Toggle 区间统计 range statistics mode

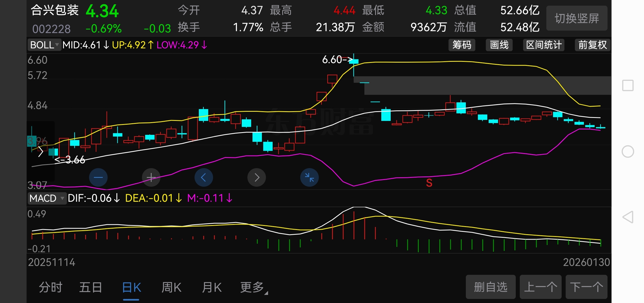[544, 45]
